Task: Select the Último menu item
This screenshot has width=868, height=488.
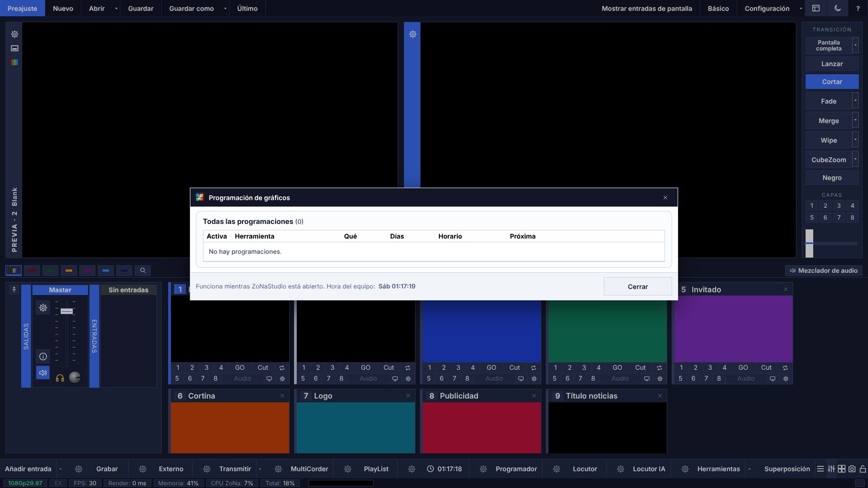Action: (x=247, y=8)
